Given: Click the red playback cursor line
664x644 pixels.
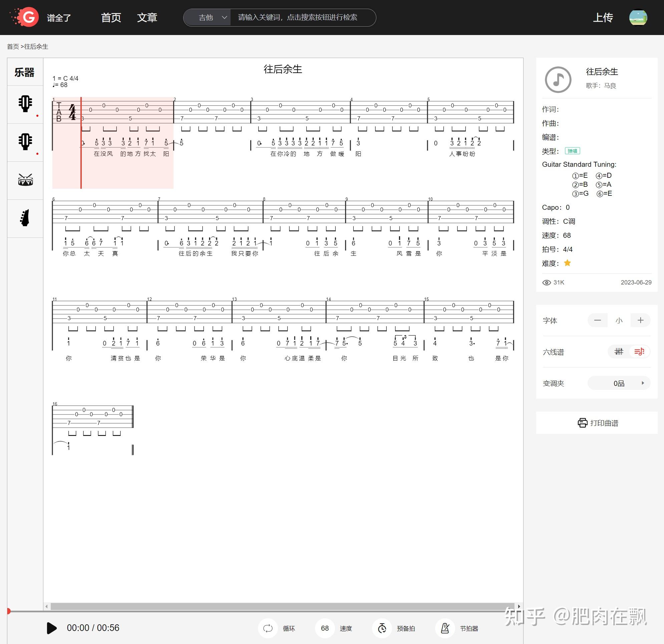Looking at the screenshot, I should (81, 142).
